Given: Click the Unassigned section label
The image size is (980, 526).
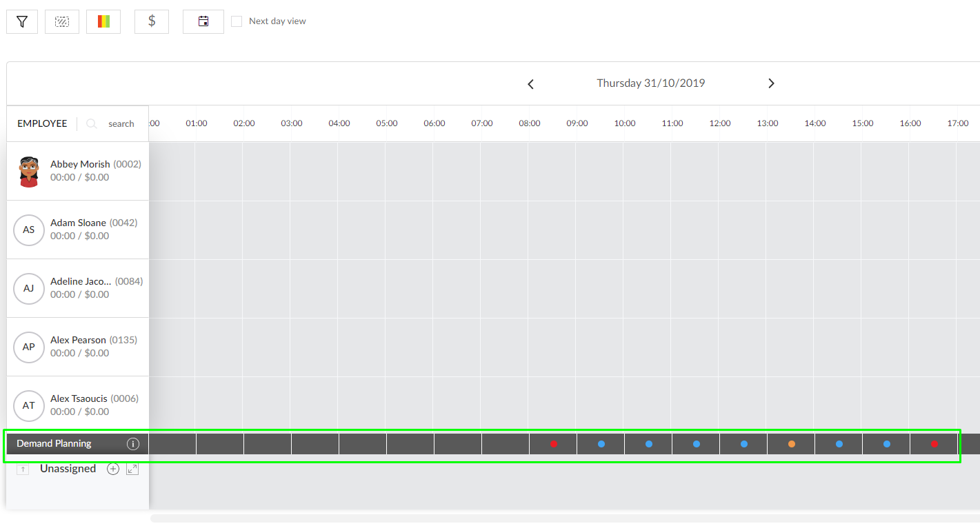Looking at the screenshot, I should (68, 469).
